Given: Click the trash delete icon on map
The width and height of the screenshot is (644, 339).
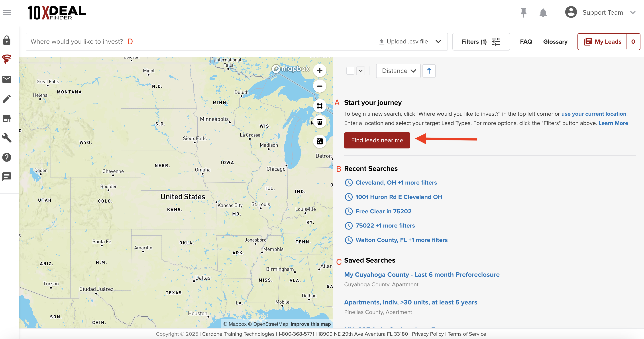Looking at the screenshot, I should pos(320,122).
